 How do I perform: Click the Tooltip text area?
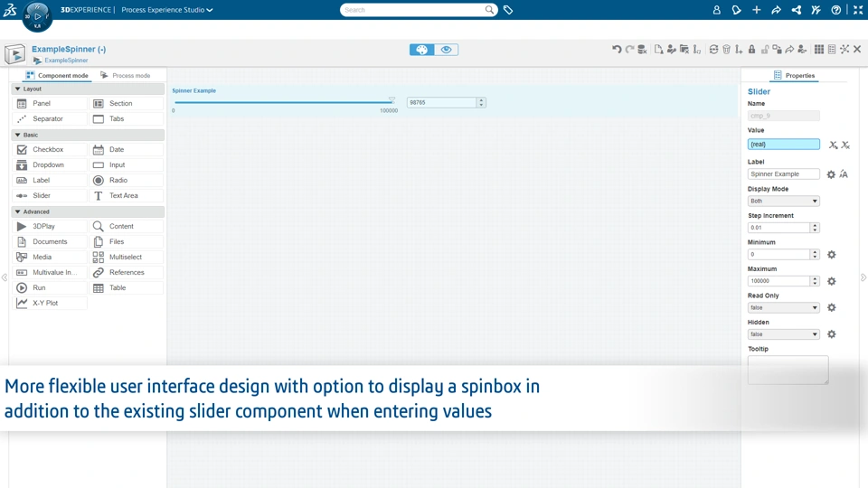(x=788, y=370)
